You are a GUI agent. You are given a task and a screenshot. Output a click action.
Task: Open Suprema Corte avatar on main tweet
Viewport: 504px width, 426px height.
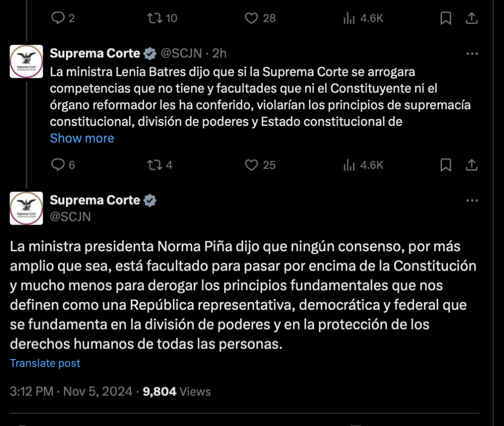click(27, 208)
